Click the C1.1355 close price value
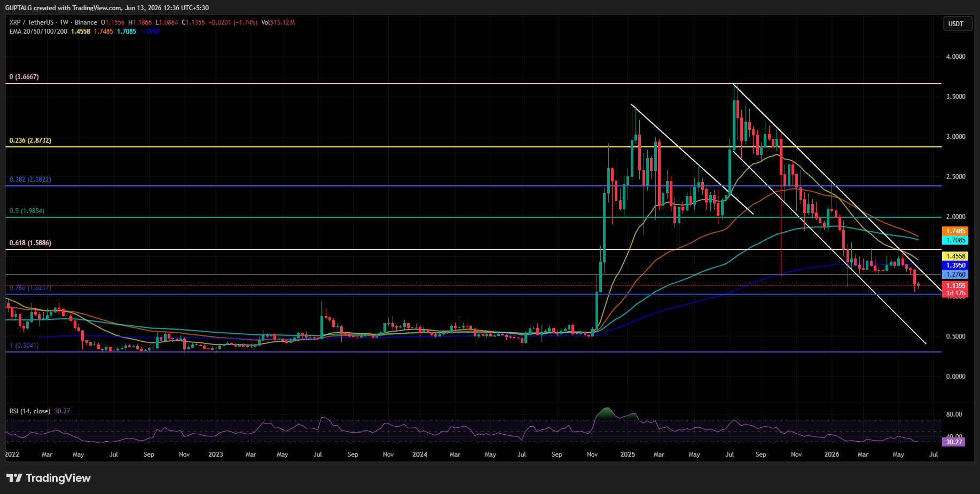Image resolution: width=980 pixels, height=494 pixels. 193,22
